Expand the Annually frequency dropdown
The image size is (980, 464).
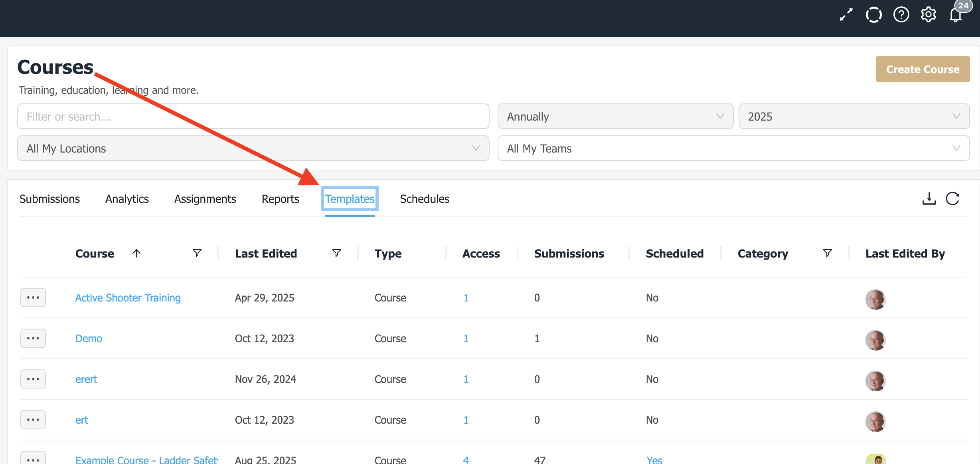click(615, 116)
